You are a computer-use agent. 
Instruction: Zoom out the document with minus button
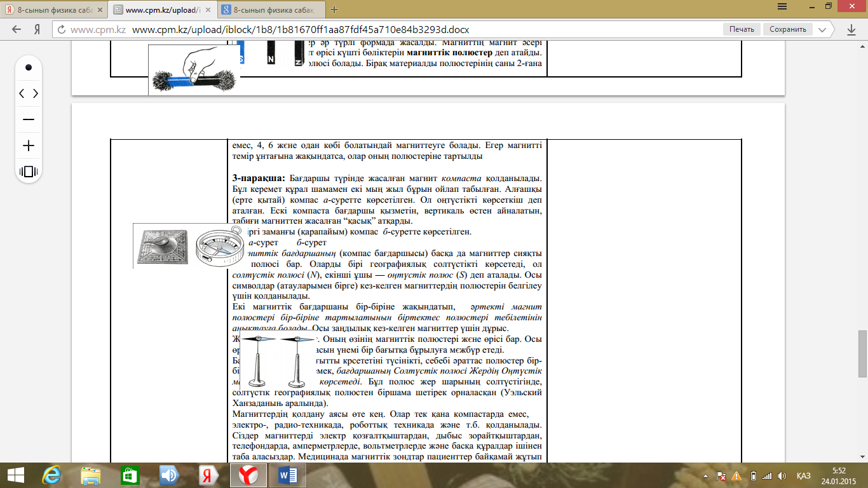29,119
